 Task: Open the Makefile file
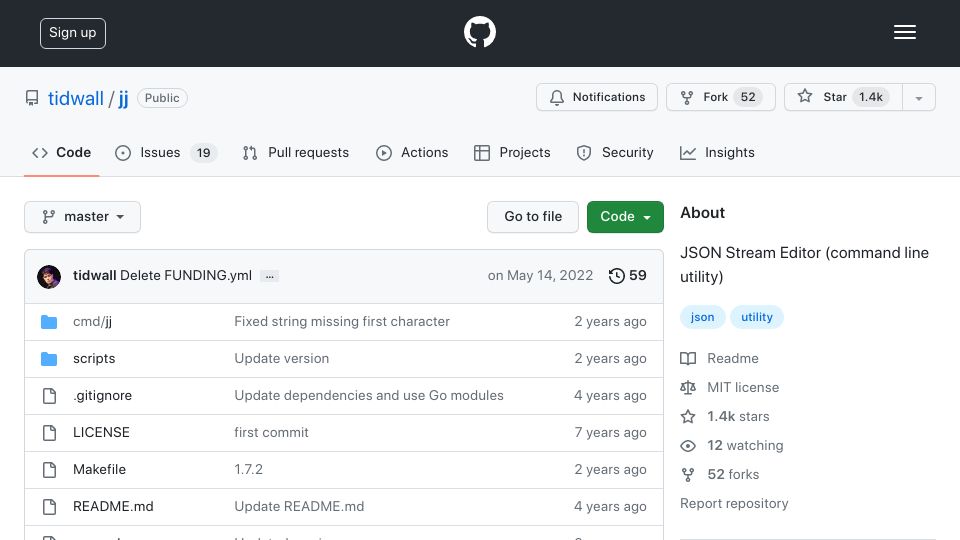(x=99, y=470)
